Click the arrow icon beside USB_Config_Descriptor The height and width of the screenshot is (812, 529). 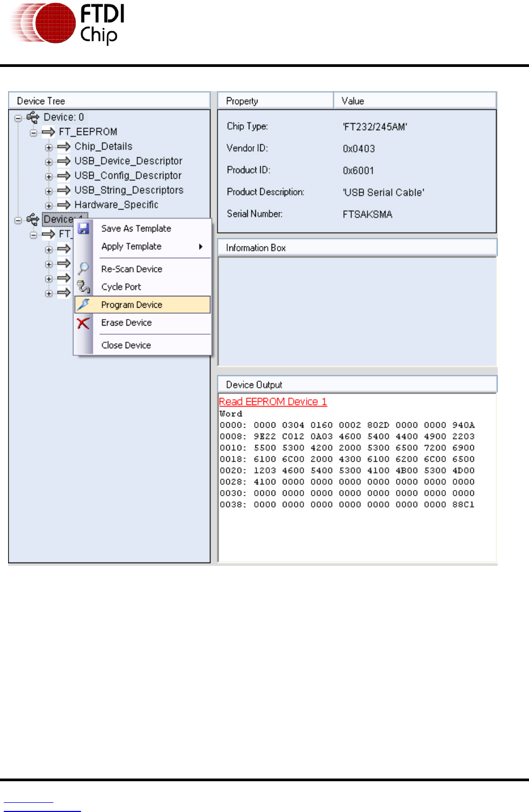coord(64,175)
